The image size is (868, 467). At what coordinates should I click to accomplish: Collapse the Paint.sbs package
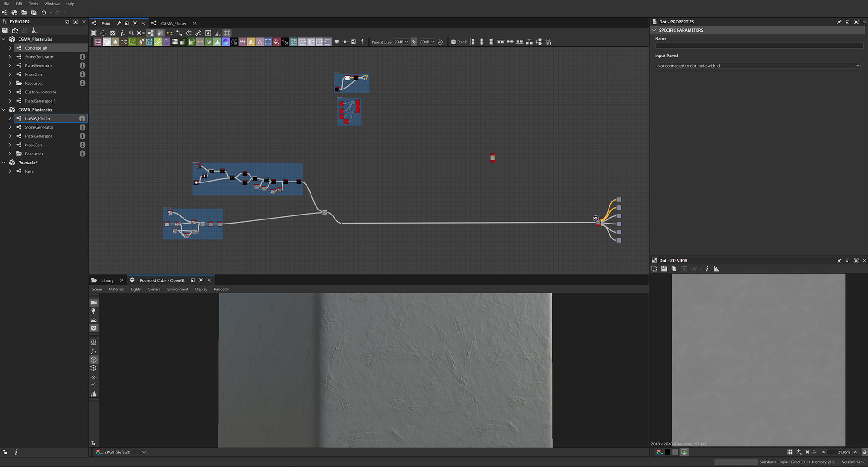[x=4, y=163]
